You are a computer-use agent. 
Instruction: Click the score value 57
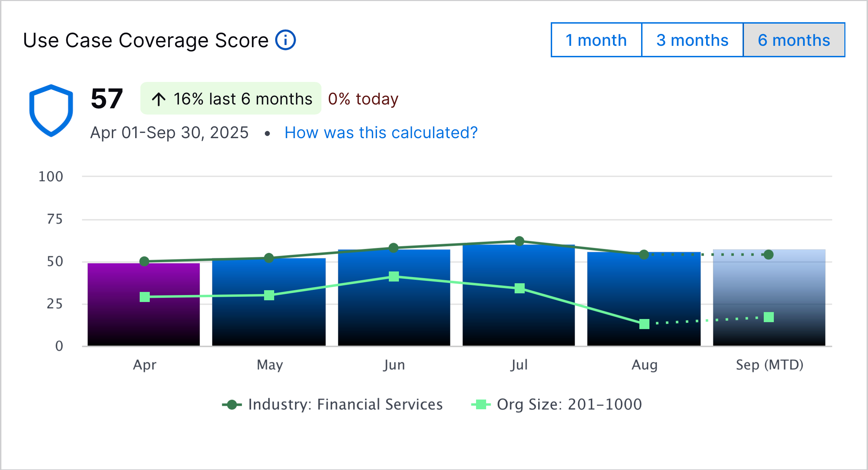107,99
